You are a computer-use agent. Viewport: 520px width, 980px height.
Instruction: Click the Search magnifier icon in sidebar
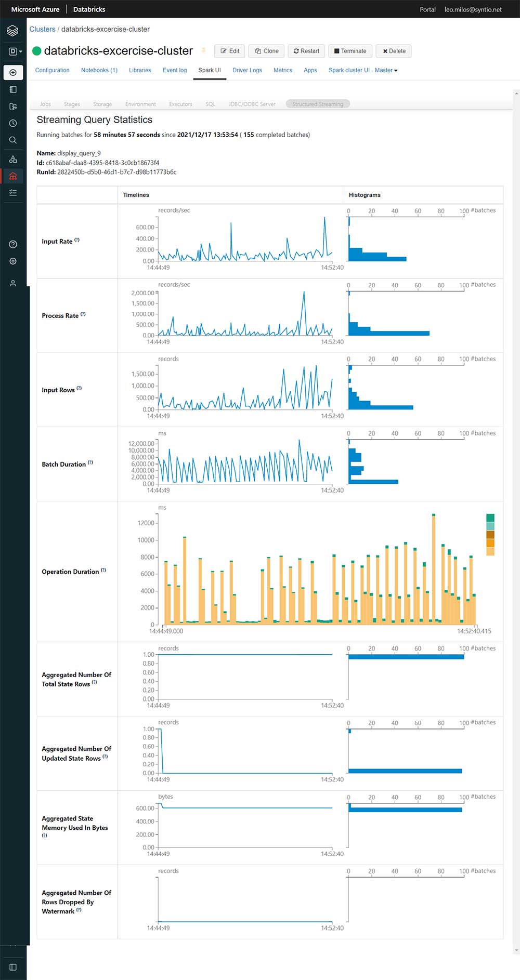tap(13, 140)
